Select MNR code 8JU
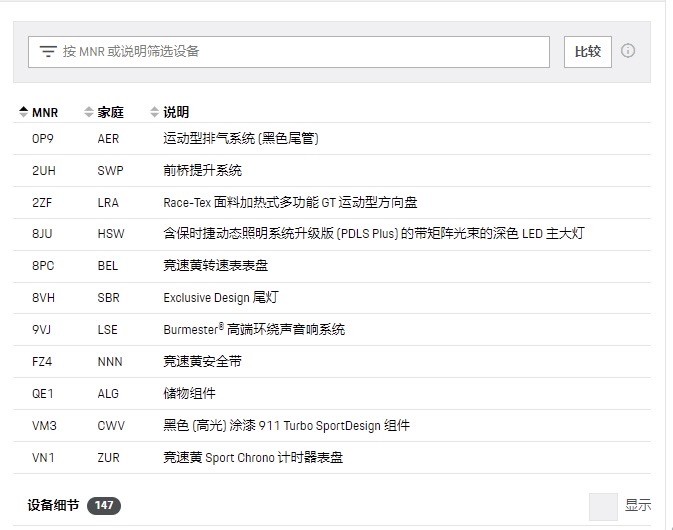Viewport: 673px width, 530px height. coord(42,234)
